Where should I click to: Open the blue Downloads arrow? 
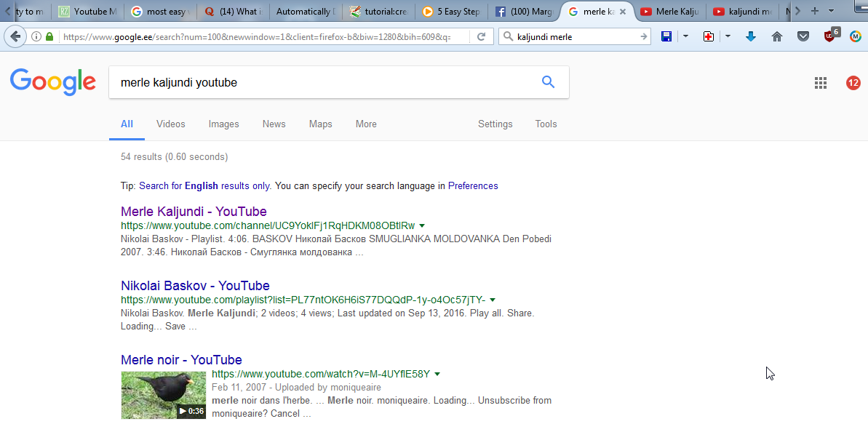coord(751,36)
